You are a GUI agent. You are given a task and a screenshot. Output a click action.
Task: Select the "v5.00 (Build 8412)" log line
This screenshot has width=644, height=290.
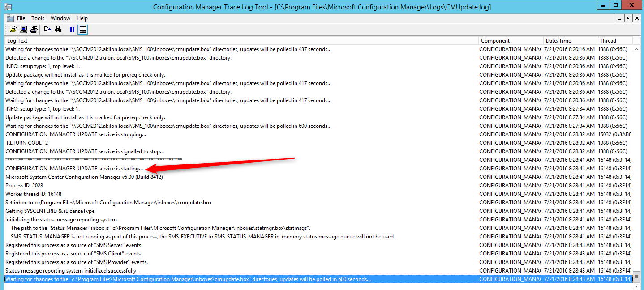click(318, 177)
